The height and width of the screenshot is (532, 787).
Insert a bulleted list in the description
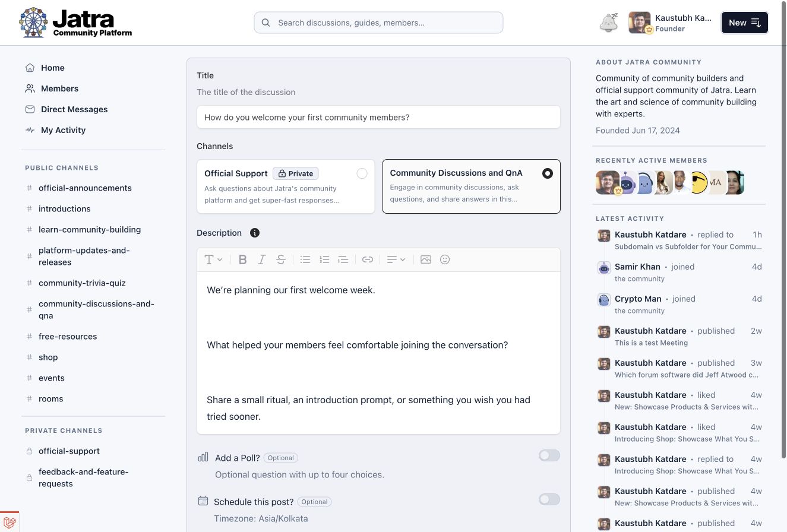pyautogui.click(x=305, y=259)
